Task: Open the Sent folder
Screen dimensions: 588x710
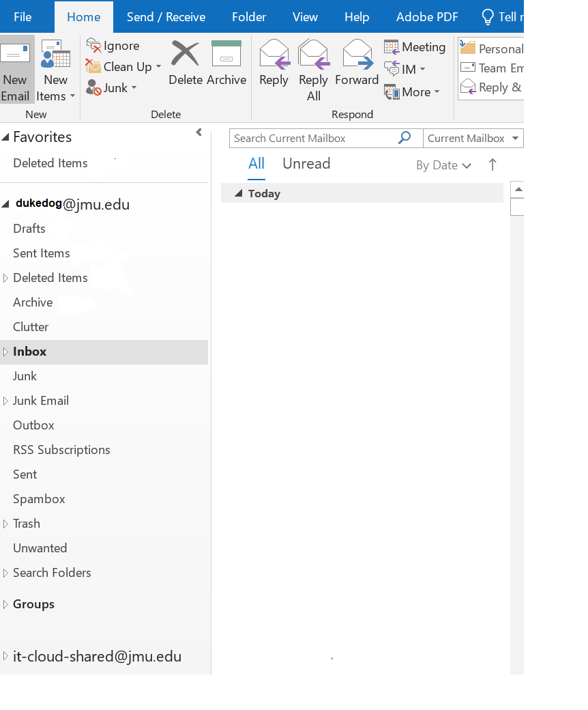Action: (x=25, y=474)
